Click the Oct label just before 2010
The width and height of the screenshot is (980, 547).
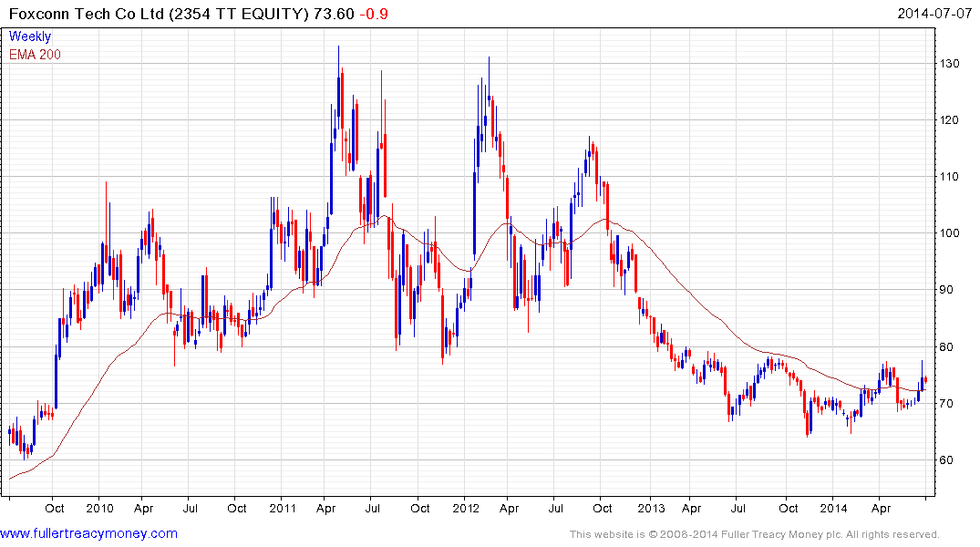click(55, 508)
